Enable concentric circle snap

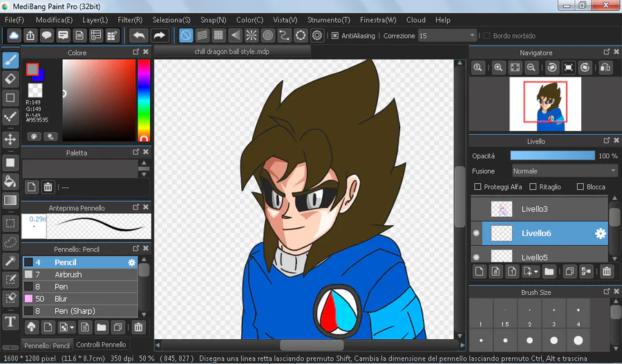point(268,36)
